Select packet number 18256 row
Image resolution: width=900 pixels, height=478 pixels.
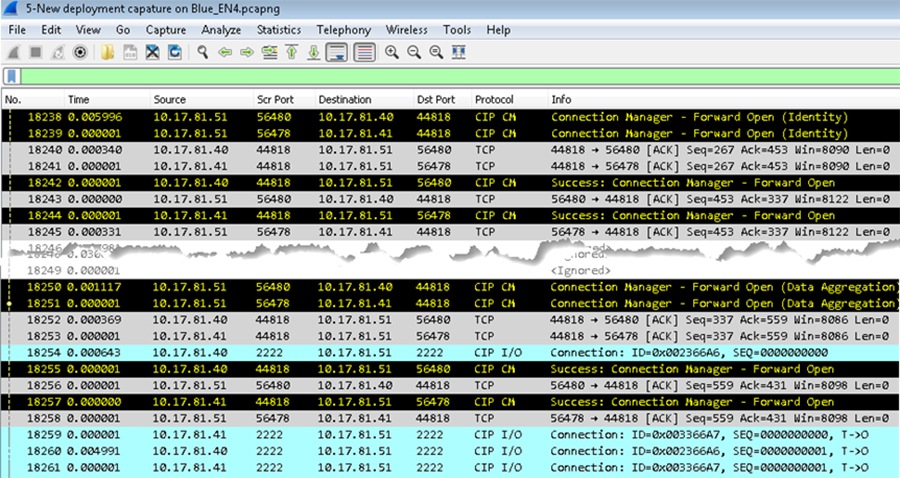click(x=451, y=386)
